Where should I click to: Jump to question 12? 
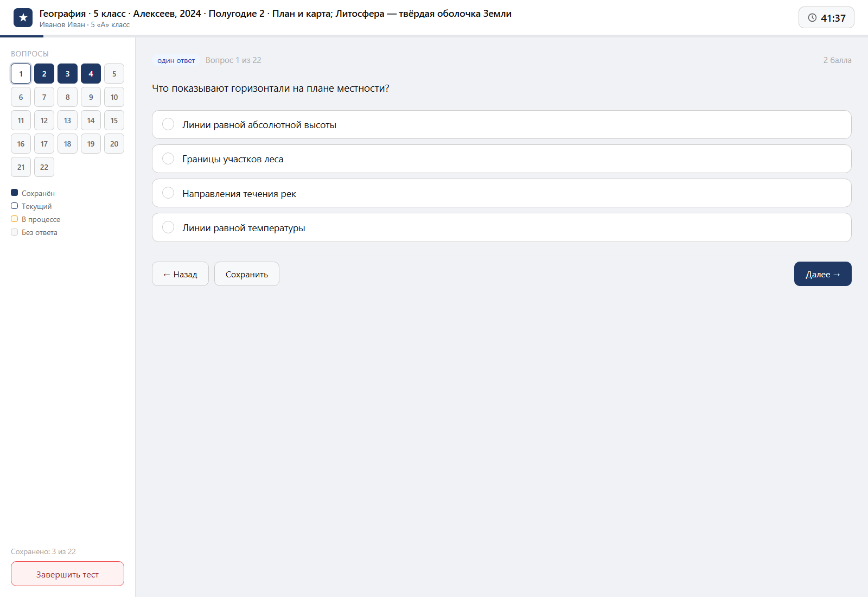click(44, 120)
